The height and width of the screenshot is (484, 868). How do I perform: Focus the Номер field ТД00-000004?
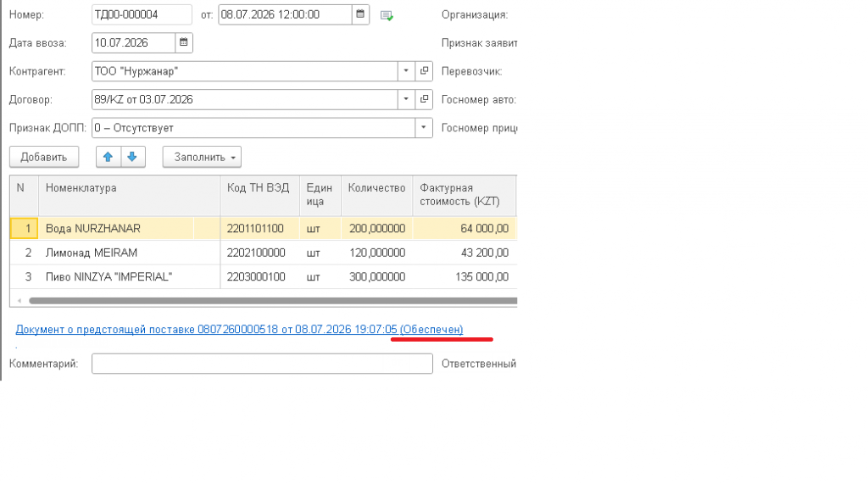[142, 14]
